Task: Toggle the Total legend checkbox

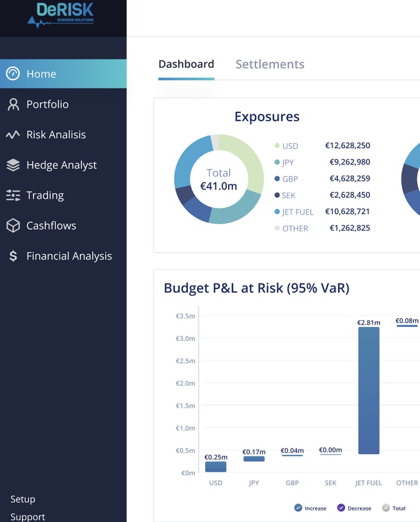Action: [x=386, y=508]
